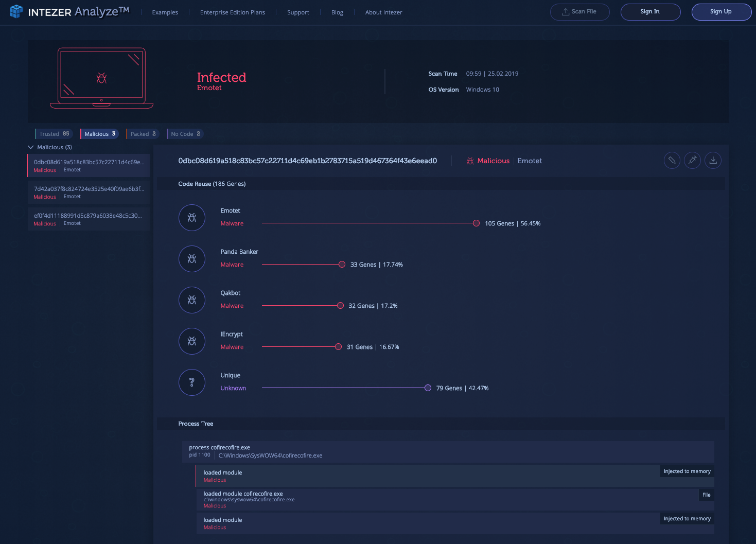This screenshot has width=756, height=544.
Task: Click the IEncrypt malware bug icon
Action: [x=192, y=341]
